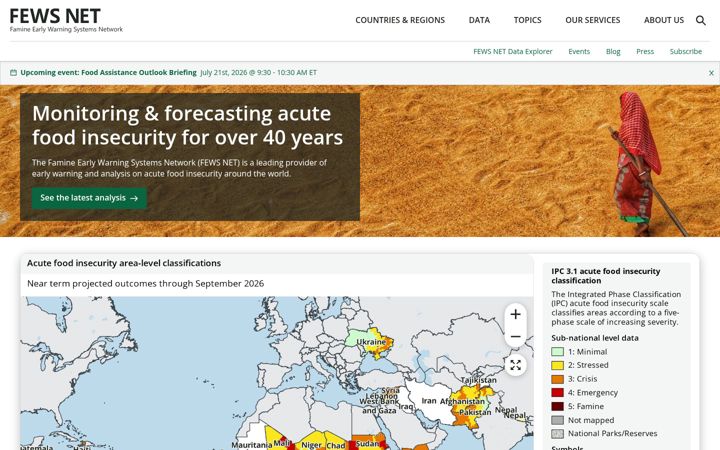The width and height of the screenshot is (720, 450).
Task: Click Niger on the map
Action: [x=311, y=445]
